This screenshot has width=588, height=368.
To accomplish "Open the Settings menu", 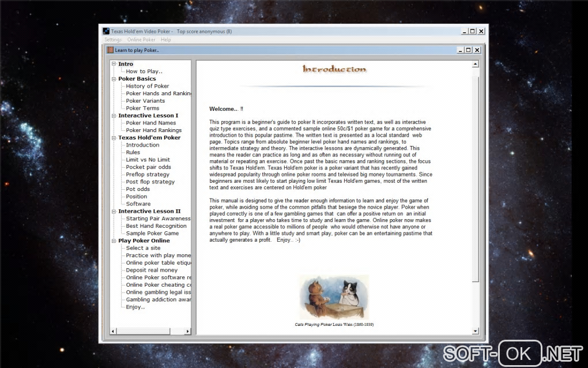I will (113, 39).
